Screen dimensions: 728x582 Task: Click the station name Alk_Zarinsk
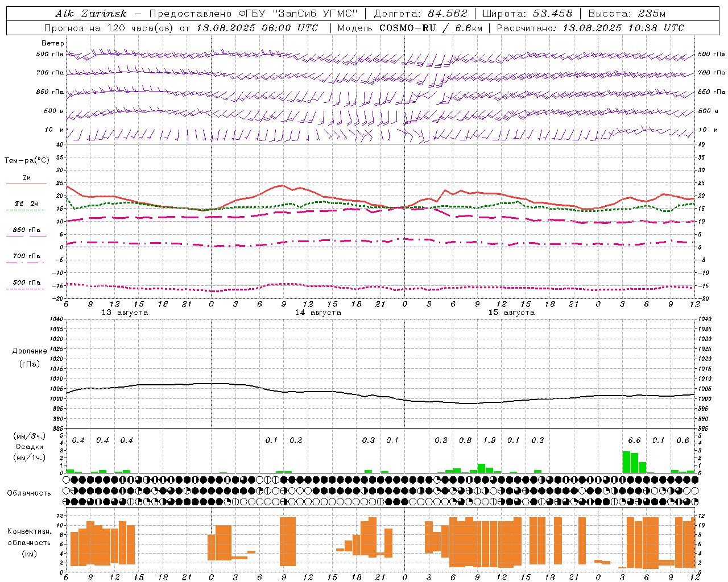(91, 14)
